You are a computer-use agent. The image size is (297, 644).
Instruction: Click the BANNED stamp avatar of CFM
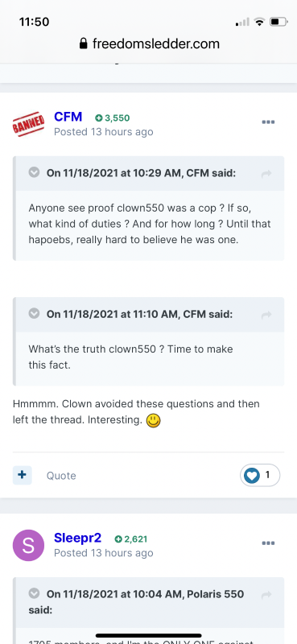[x=28, y=124]
